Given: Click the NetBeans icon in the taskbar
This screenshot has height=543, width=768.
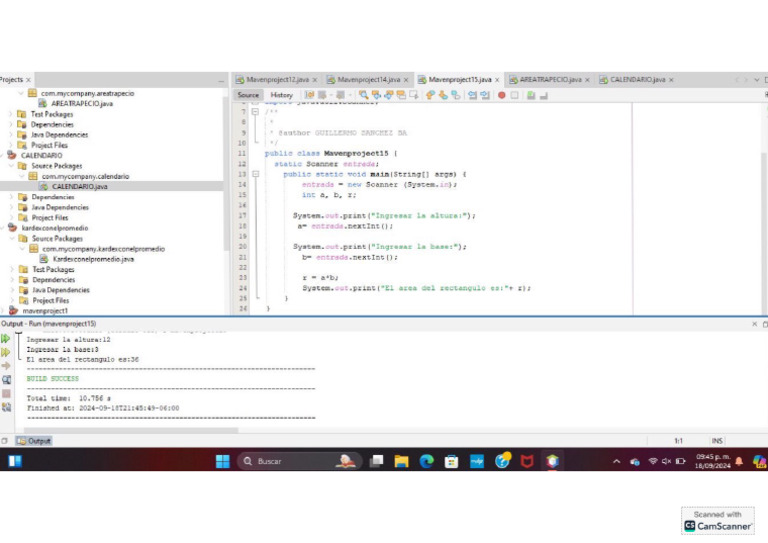Looking at the screenshot, I should point(551,461).
